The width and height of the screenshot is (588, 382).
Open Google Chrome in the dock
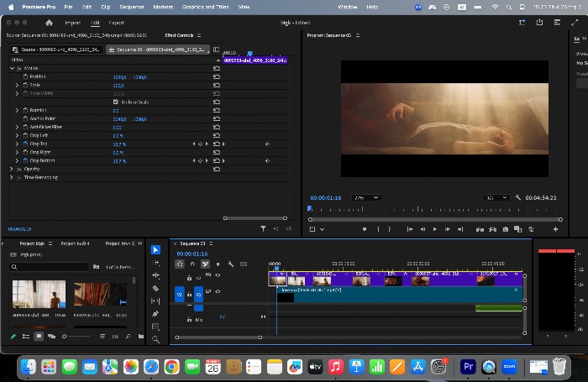171,367
